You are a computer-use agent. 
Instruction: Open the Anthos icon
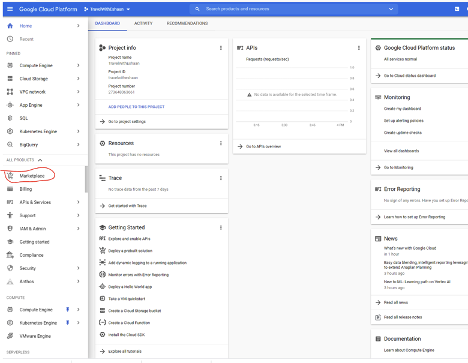click(10, 281)
